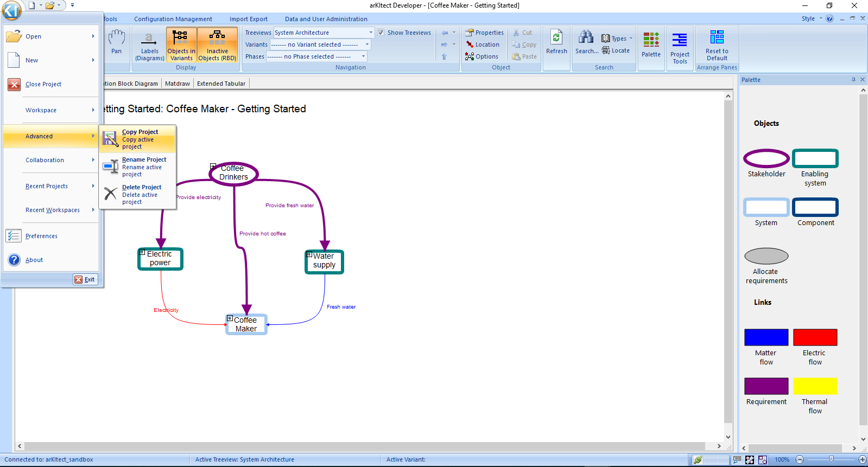Pick the blue Matter flow link swatch

[x=766, y=337]
